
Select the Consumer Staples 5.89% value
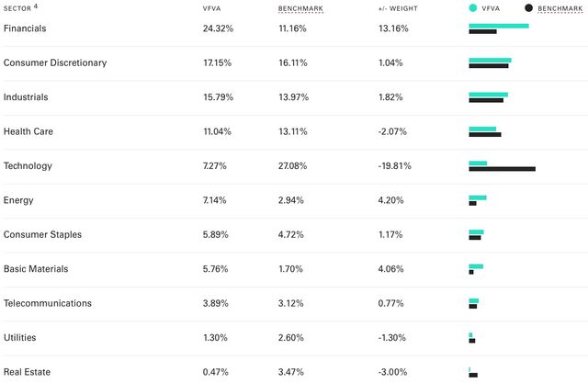pos(216,234)
